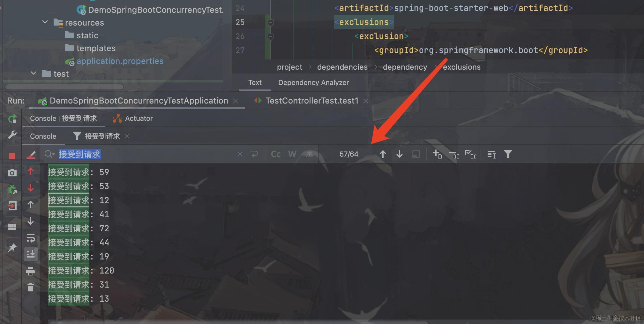This screenshot has width=644, height=324.
Task: Click the Clear All trash icon
Action: (x=31, y=287)
